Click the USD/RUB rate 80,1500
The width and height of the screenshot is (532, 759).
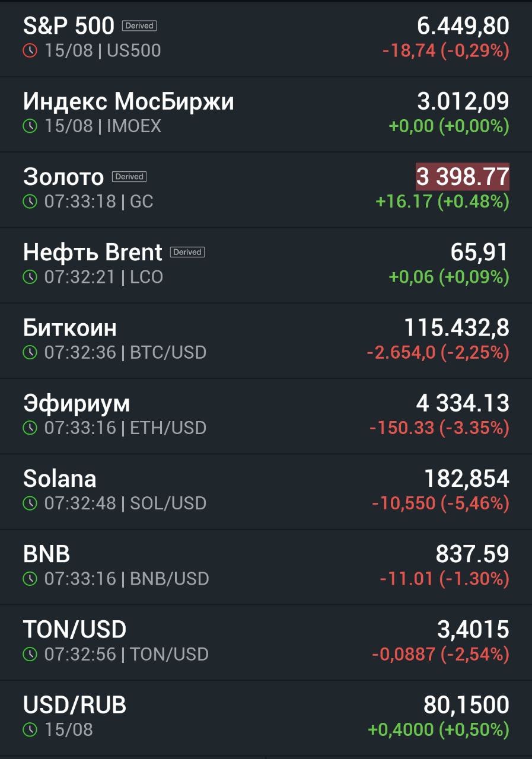[x=466, y=705]
